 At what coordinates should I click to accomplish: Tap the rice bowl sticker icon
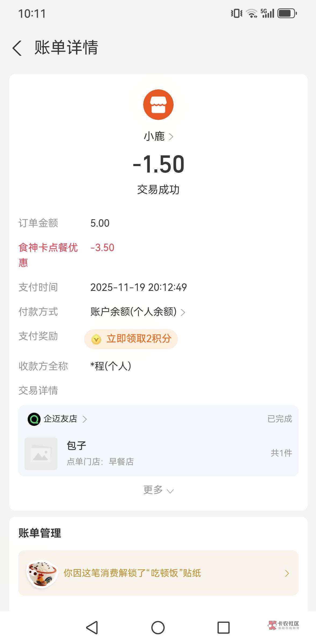click(42, 573)
